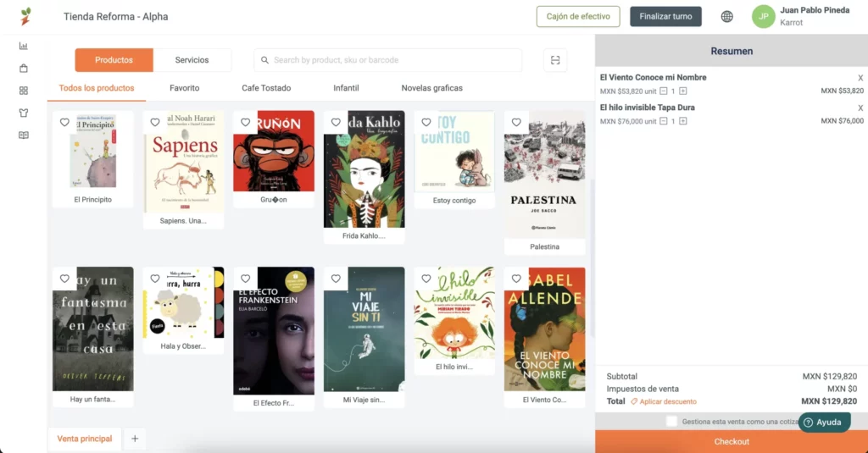Open the shopping bag sidebar icon
The image size is (868, 453).
coord(23,68)
